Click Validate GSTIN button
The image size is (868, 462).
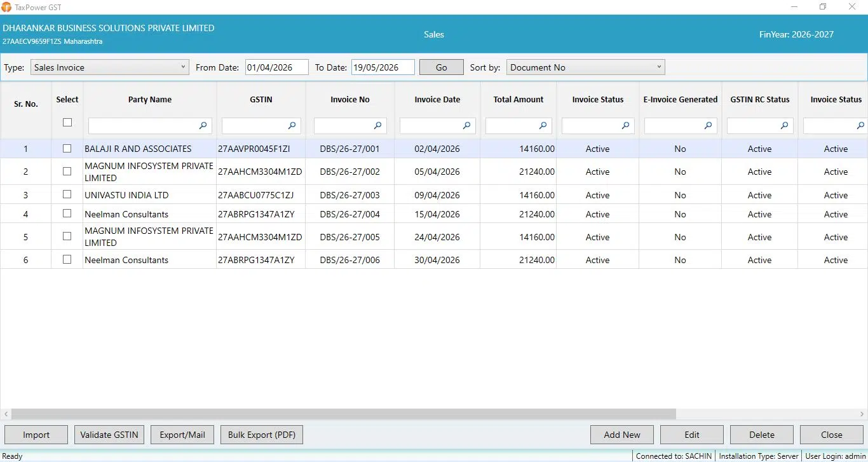tap(109, 435)
